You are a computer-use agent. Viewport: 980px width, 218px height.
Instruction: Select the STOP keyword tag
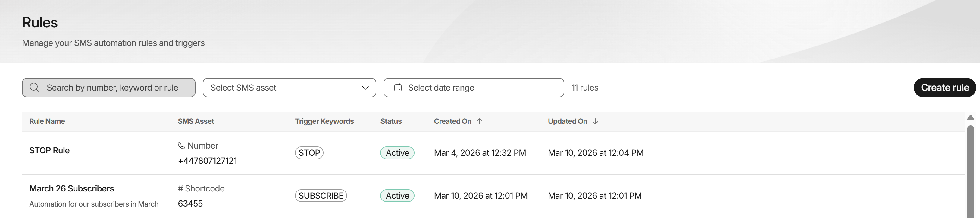click(x=309, y=153)
